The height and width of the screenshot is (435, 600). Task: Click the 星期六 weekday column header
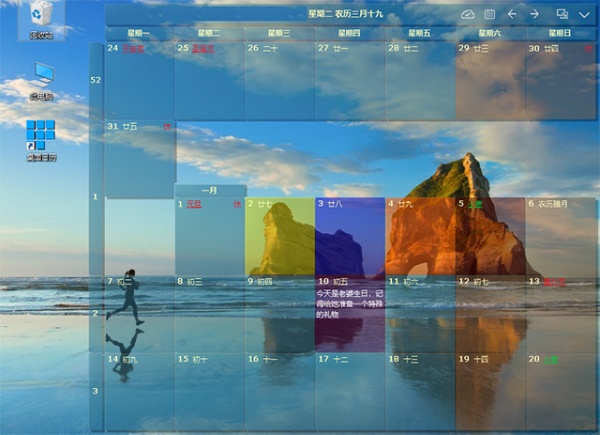(x=490, y=33)
